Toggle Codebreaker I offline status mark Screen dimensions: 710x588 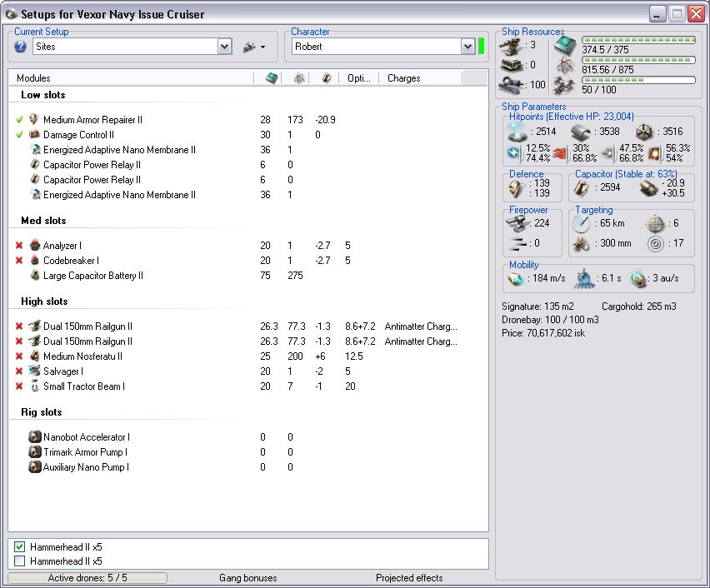(19, 261)
